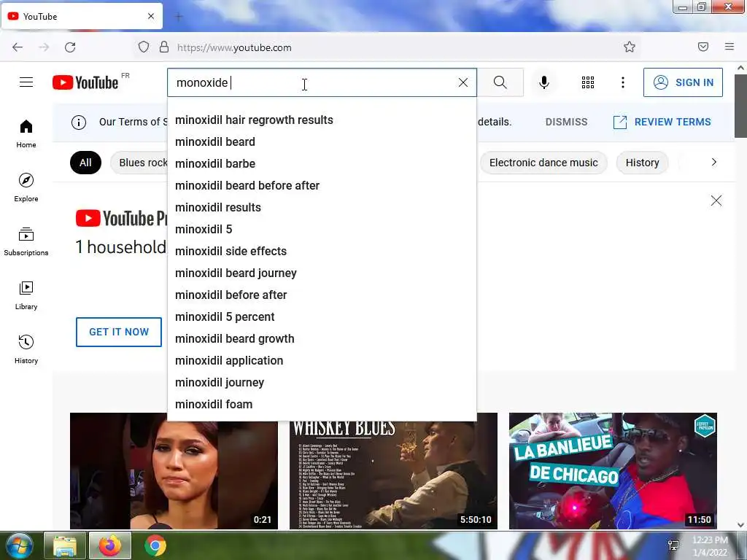This screenshot has width=747, height=560.
Task: Select the Electronic dance music chip
Action: [543, 163]
